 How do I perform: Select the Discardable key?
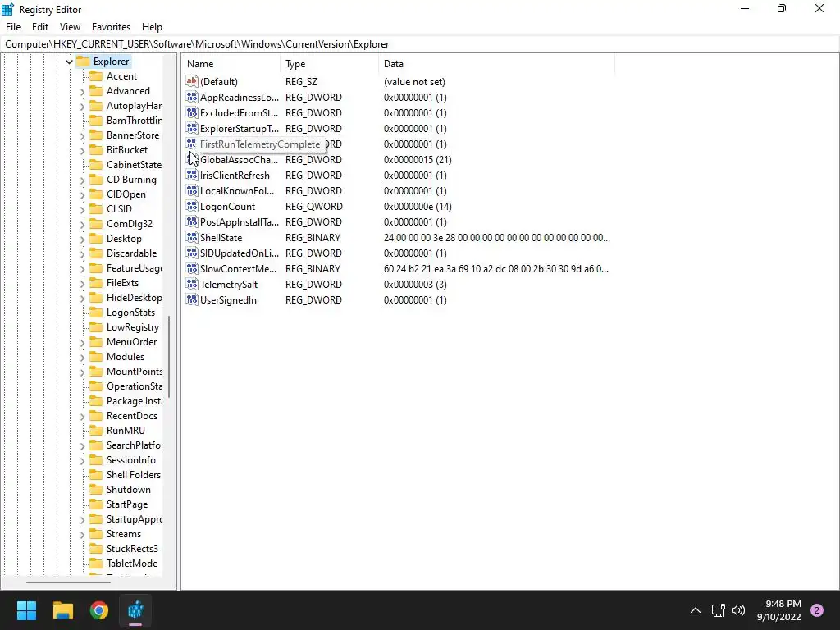[x=131, y=253]
